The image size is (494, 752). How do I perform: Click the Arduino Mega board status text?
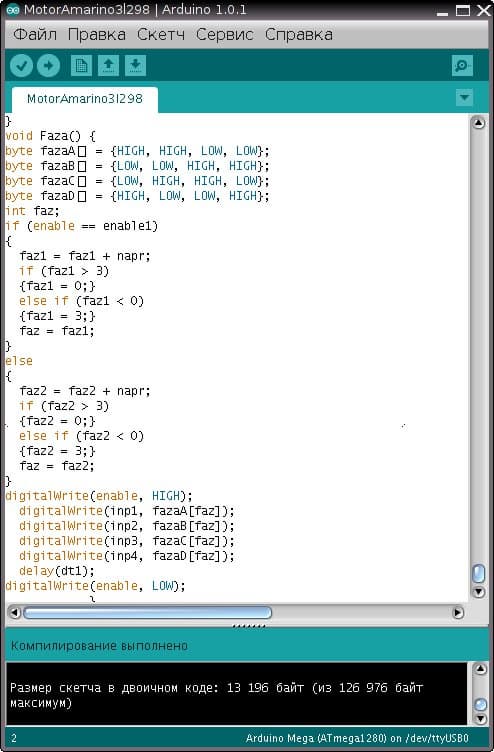click(357, 738)
